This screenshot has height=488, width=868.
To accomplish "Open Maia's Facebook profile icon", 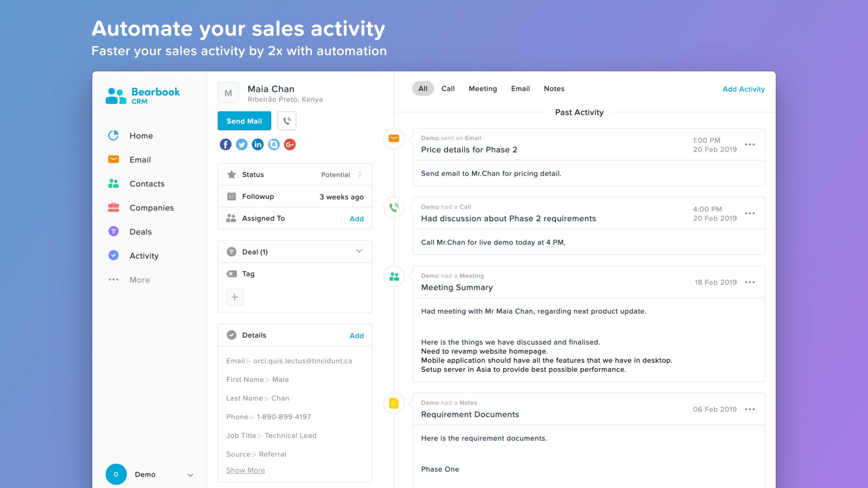I will click(226, 145).
